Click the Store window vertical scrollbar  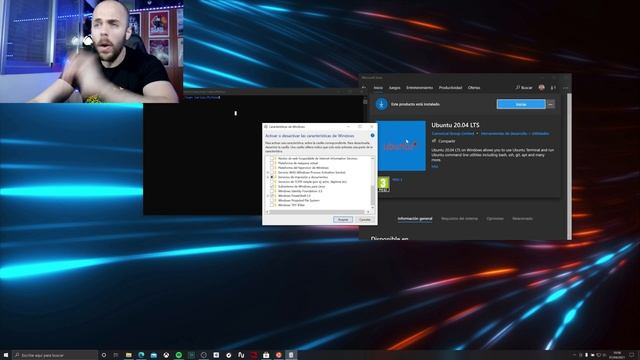tap(569, 167)
